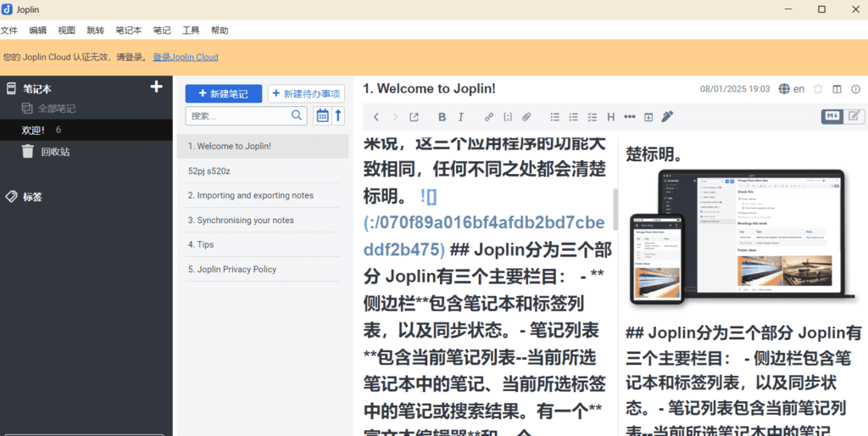The height and width of the screenshot is (436, 868).
Task: Apply italic formatting
Action: click(x=460, y=117)
